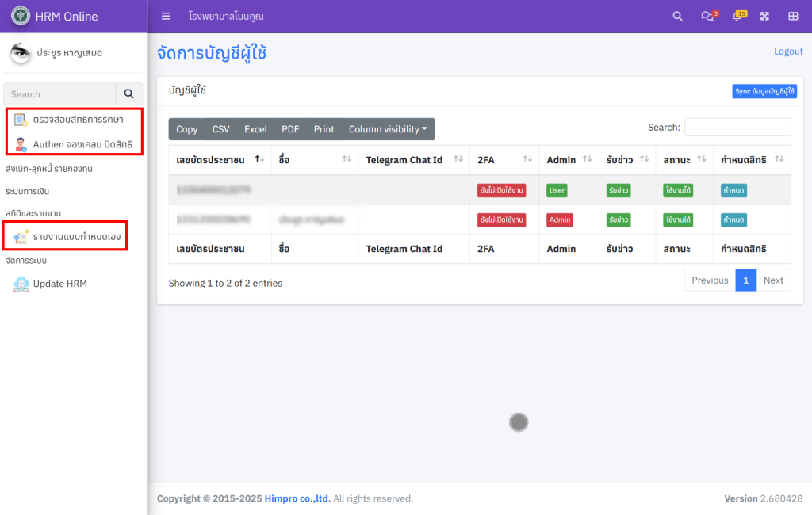Click the sidebar search magnifier button

(129, 94)
